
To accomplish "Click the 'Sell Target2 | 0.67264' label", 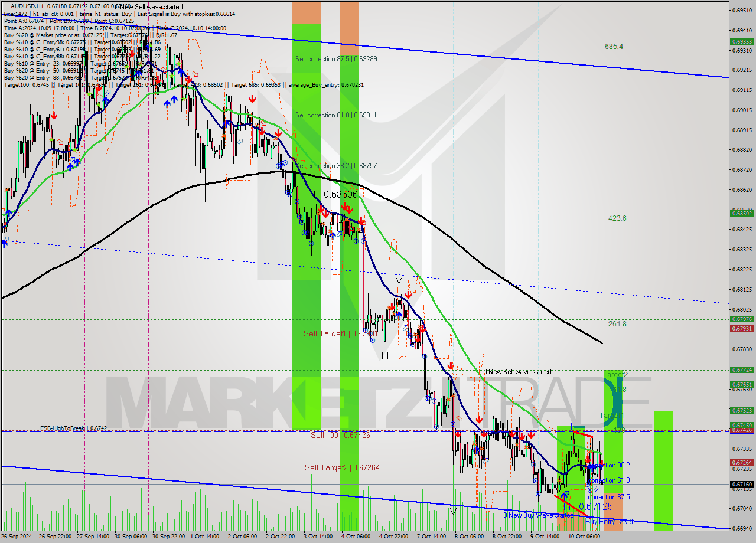I will click(x=342, y=467).
